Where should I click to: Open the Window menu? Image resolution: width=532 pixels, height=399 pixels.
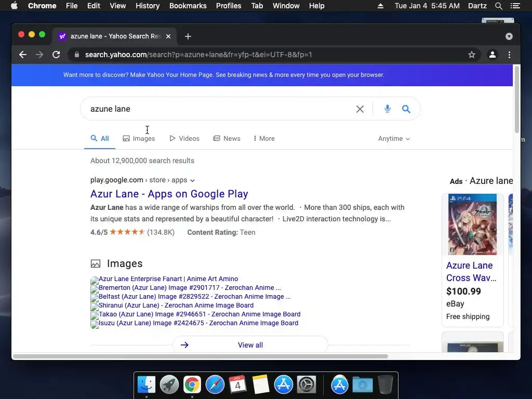coord(286,6)
